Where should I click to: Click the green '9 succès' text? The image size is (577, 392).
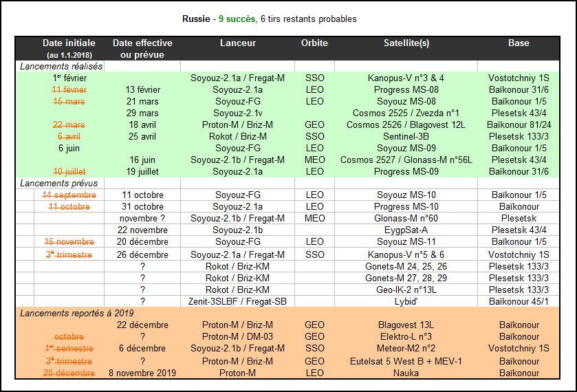tap(237, 19)
